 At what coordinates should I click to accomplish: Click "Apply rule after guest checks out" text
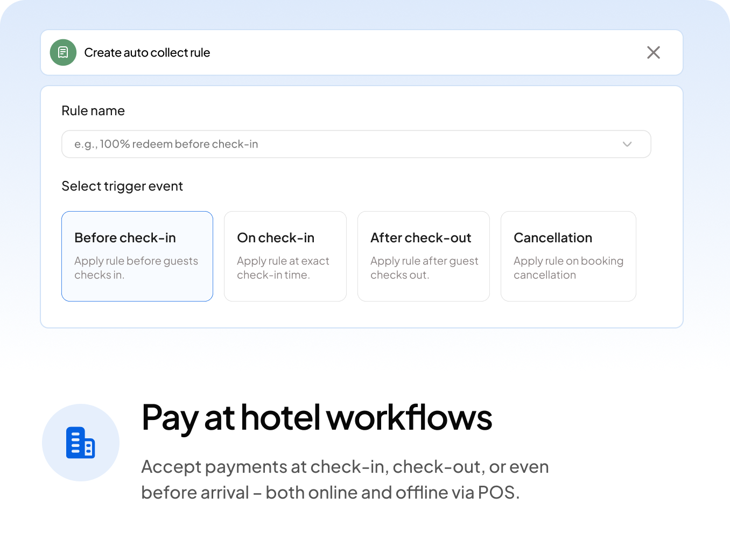coord(424,268)
